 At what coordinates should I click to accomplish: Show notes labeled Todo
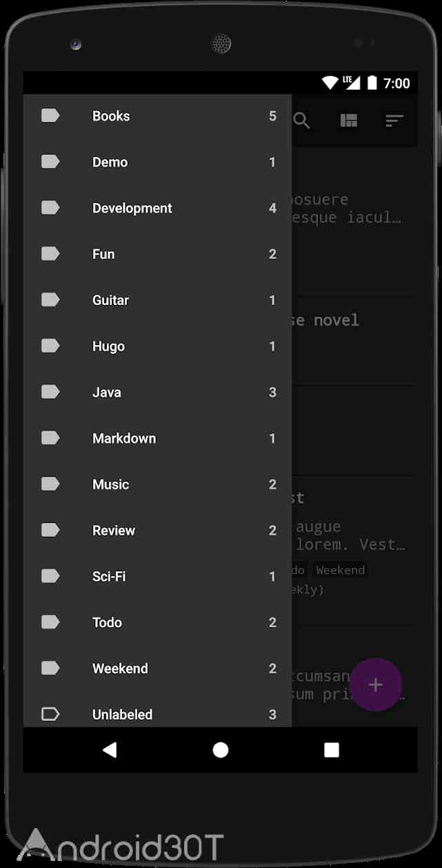pos(157,622)
